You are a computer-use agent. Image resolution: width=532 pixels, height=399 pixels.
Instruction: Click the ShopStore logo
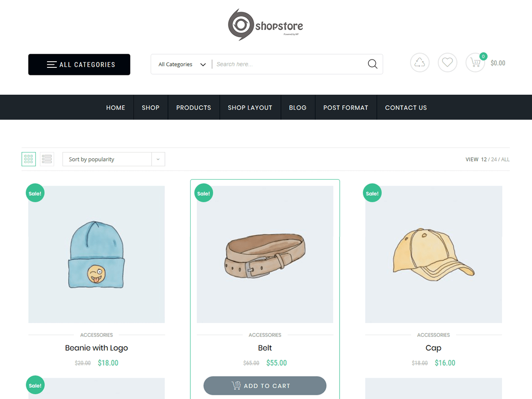tap(265, 23)
